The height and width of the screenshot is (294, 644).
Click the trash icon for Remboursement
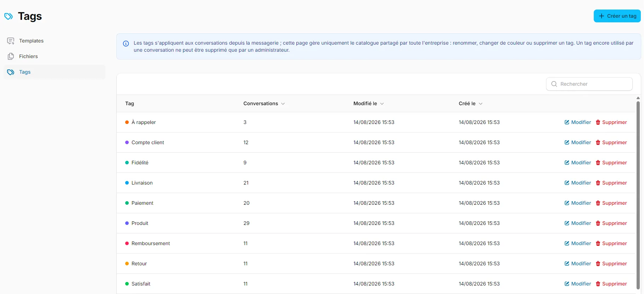598,243
